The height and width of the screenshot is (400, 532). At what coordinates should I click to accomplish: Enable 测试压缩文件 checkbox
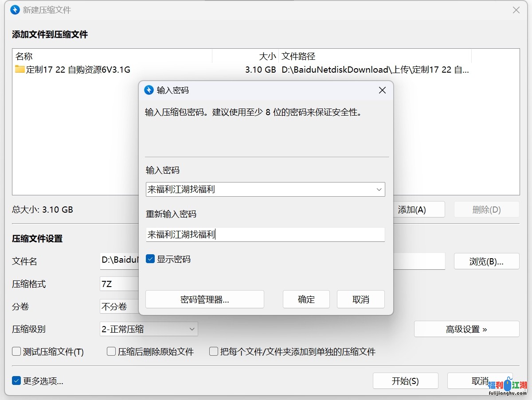tap(16, 352)
